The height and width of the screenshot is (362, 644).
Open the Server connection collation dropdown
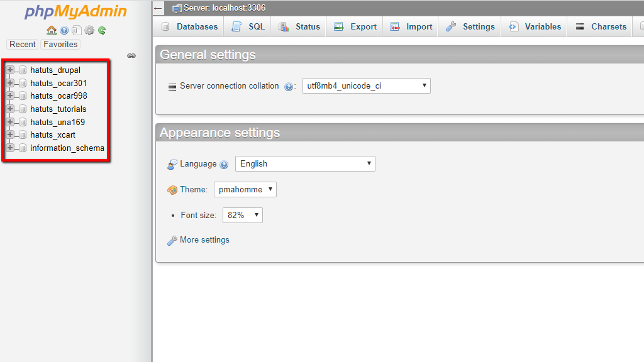366,86
